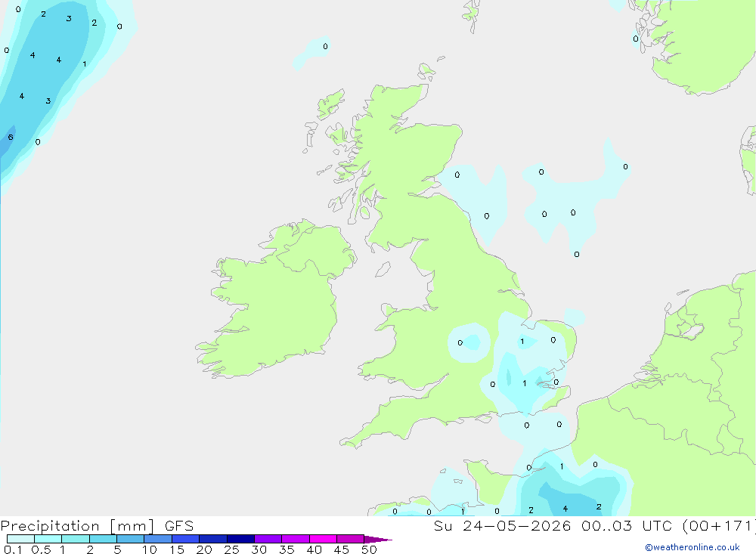
Task: Select the Su 24-05-2026 date label
Action: 502,525
